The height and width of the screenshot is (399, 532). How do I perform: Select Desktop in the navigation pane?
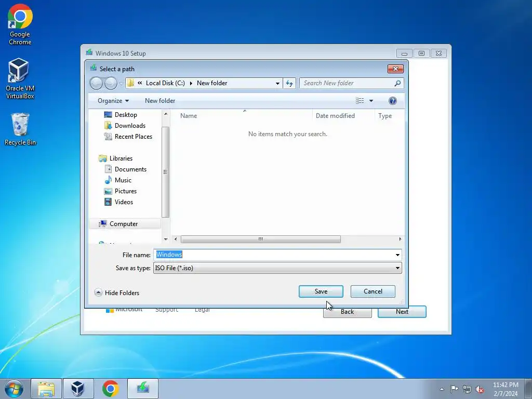click(126, 115)
